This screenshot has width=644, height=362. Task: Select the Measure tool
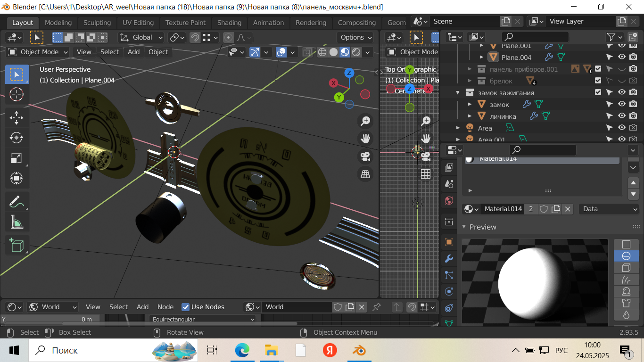pos(17,222)
